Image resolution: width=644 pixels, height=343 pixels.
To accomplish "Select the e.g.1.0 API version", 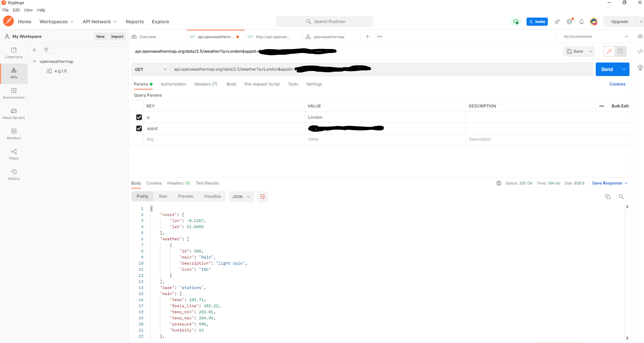I will tap(60, 71).
